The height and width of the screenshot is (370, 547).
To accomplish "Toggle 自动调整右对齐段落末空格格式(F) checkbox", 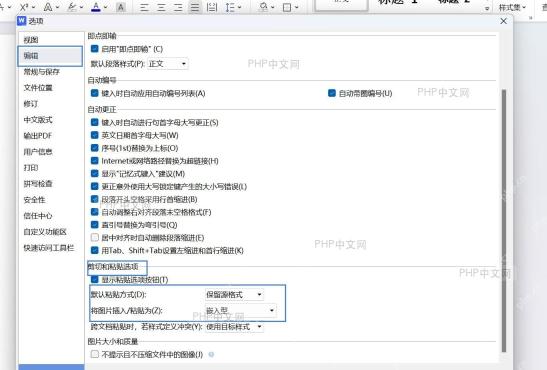I will pyautogui.click(x=95, y=212).
